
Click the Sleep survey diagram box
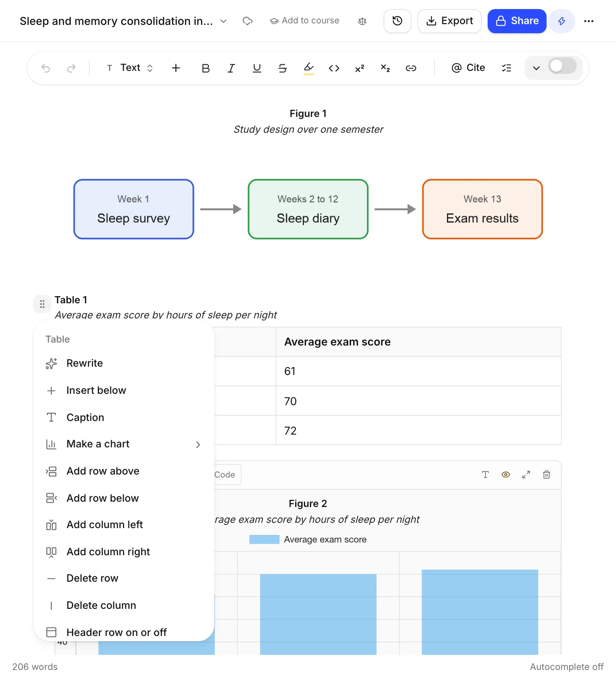(x=134, y=209)
